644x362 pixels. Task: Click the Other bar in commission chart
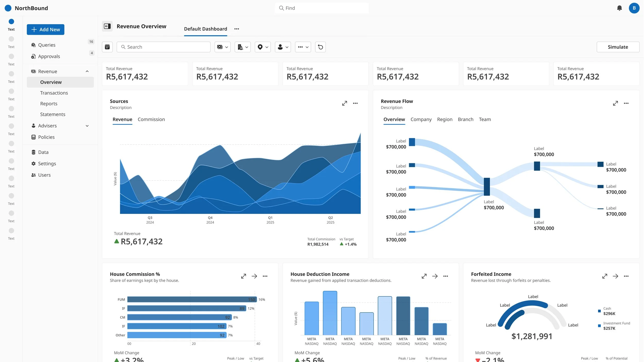click(x=177, y=335)
